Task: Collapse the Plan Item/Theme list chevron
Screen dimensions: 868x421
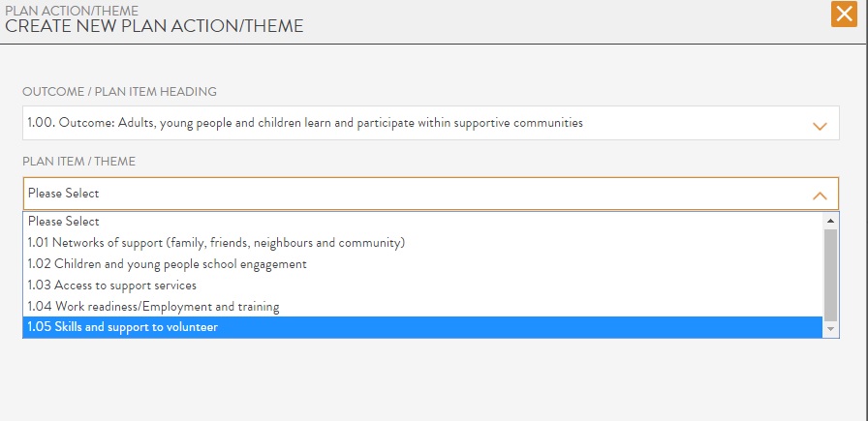Action: [820, 195]
